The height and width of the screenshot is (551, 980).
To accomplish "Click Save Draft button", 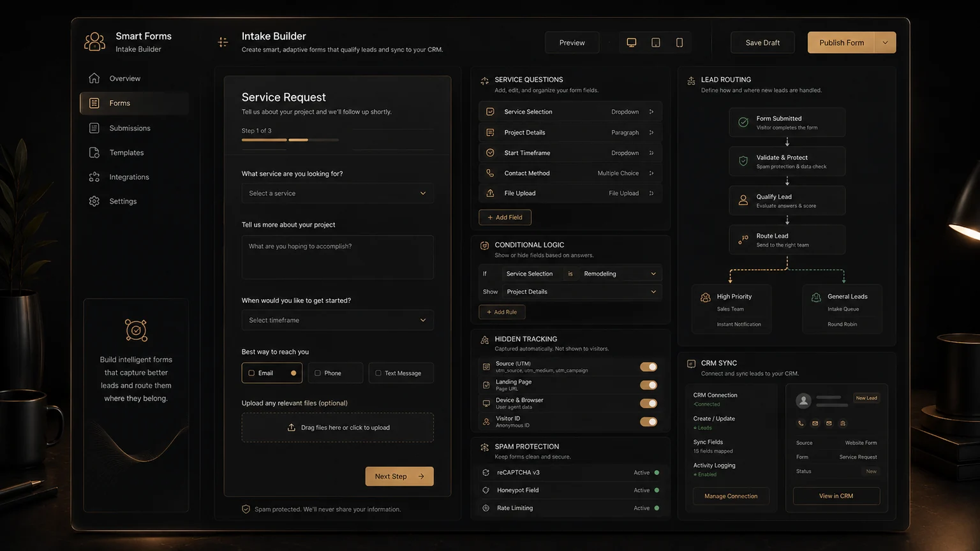I will (762, 43).
